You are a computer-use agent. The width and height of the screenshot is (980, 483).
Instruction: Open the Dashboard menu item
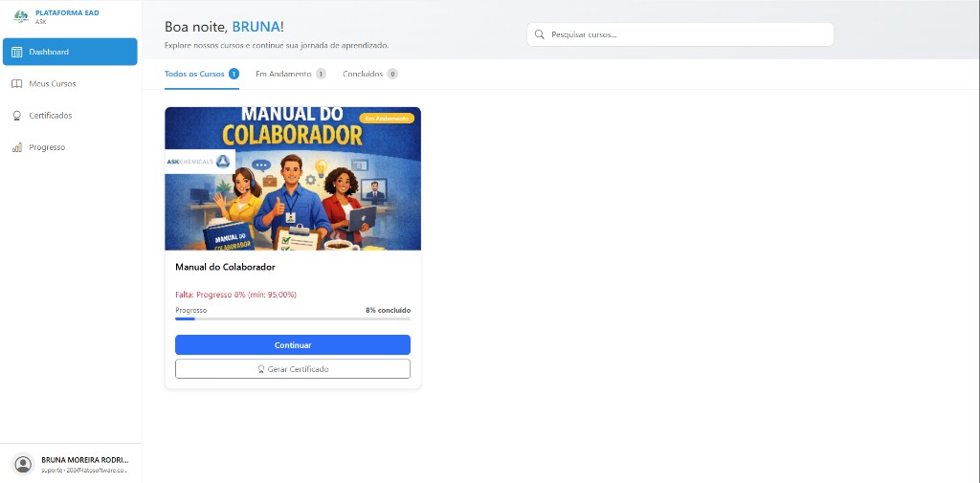pyautogui.click(x=70, y=52)
